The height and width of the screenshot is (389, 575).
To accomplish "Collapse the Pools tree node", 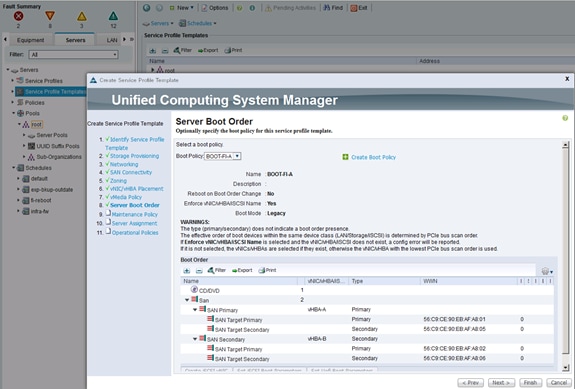I will point(14,113).
